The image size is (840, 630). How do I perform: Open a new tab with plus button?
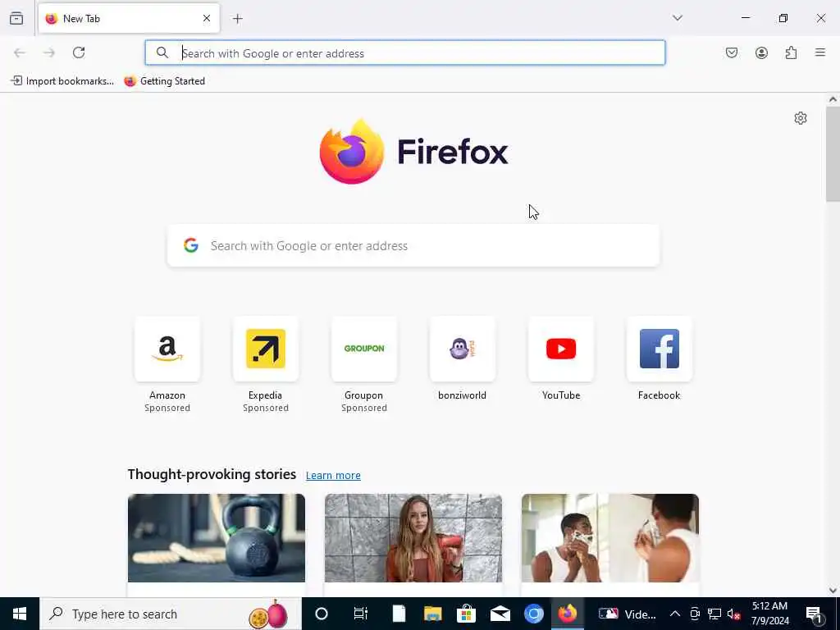tap(238, 19)
